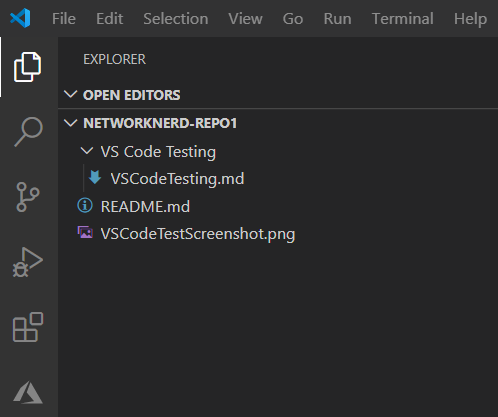Open the Extensions view icon
Viewport: 498px width, 417px height.
pyautogui.click(x=28, y=327)
